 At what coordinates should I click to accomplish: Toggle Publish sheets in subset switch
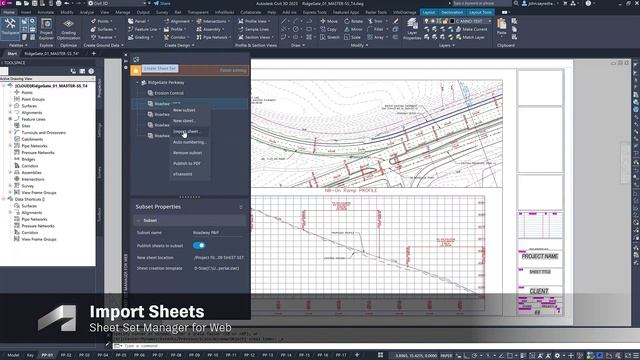pos(199,245)
